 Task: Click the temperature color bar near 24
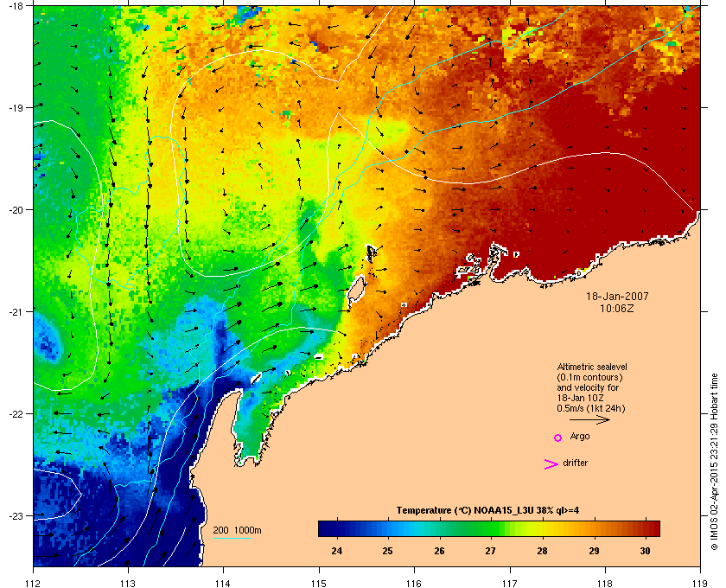336,528
